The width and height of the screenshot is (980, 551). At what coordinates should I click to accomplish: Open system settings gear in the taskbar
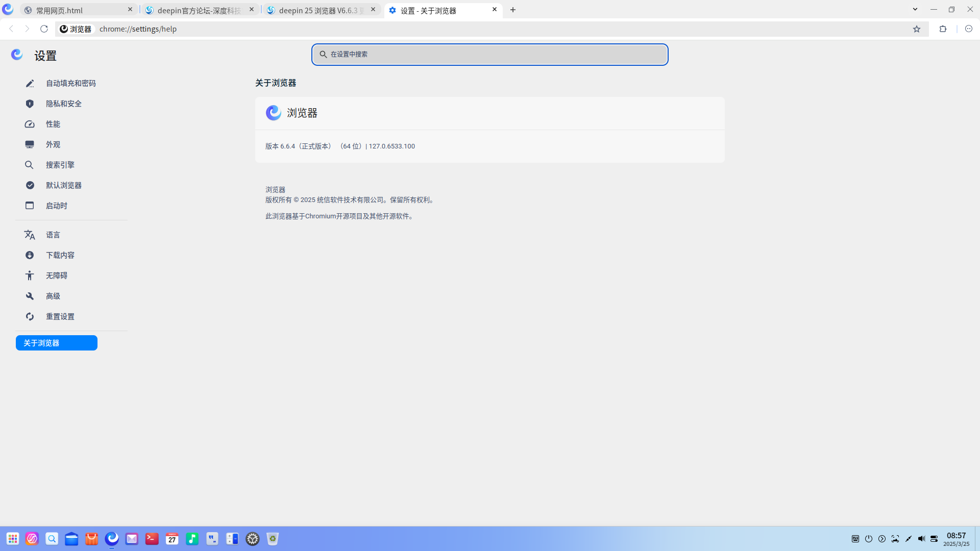(253, 539)
